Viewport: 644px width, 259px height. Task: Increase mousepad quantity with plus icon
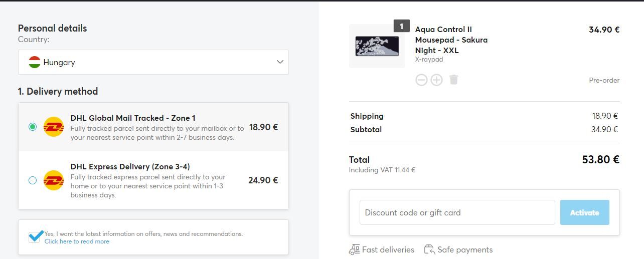coord(437,80)
